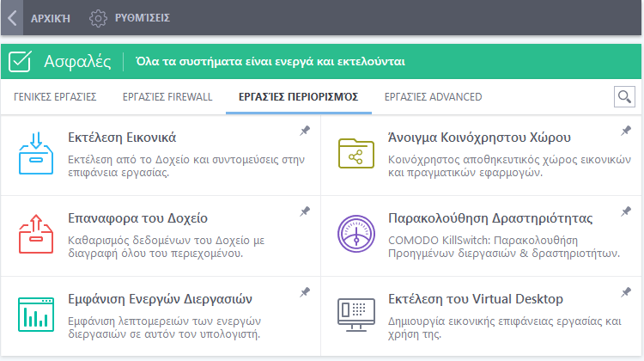
Task: Click the shared folder icon
Action: tap(356, 153)
